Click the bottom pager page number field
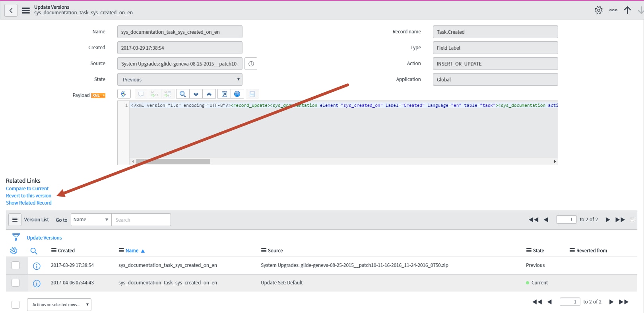 pos(570,302)
